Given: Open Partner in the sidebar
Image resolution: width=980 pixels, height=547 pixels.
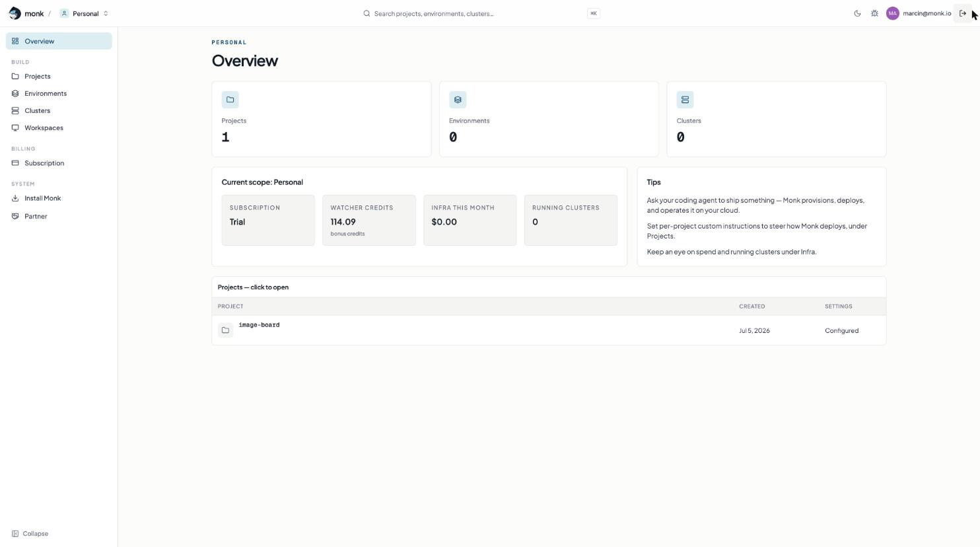Looking at the screenshot, I should coord(59,216).
